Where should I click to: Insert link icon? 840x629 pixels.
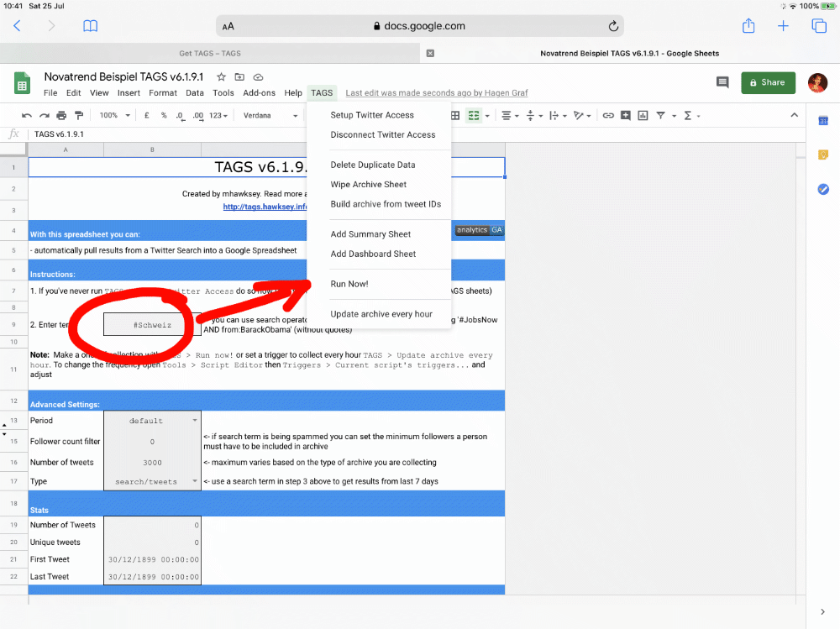coord(608,115)
